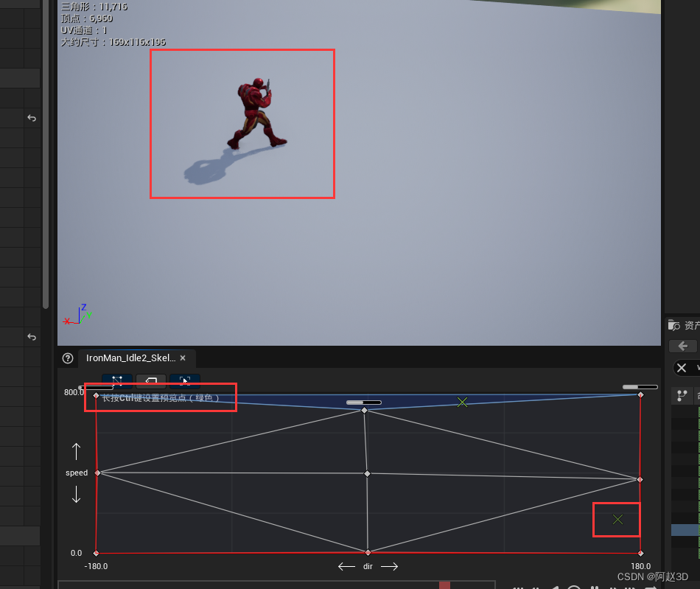
Task: Click the green preview X below middle-right sample
Action: (618, 520)
